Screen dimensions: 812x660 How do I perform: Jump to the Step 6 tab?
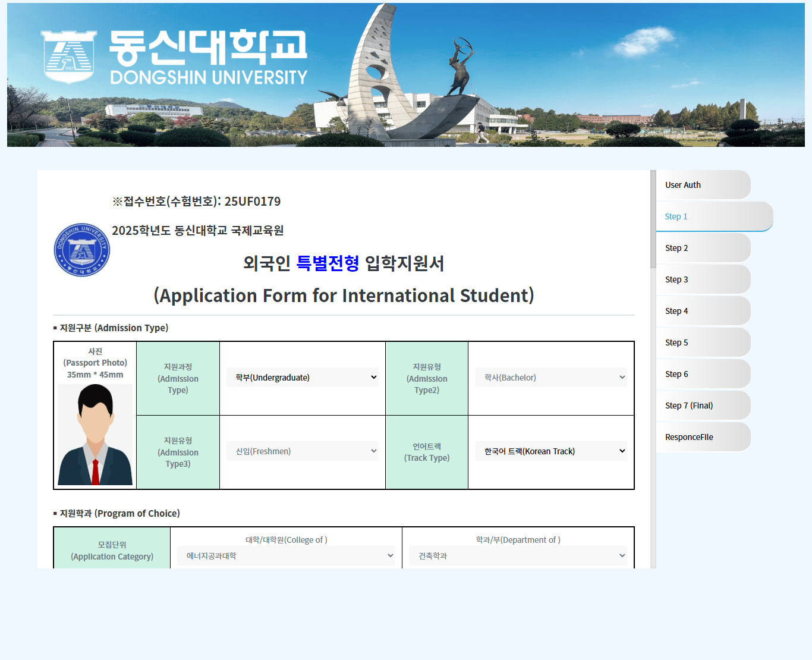pos(703,374)
